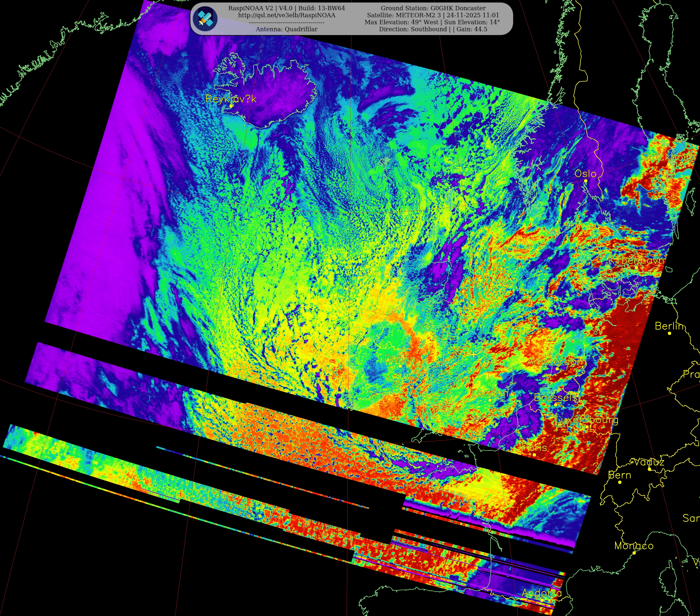Viewport: 700px width, 616px height.
Task: Click the Luxembourg city label
Action: [587, 420]
